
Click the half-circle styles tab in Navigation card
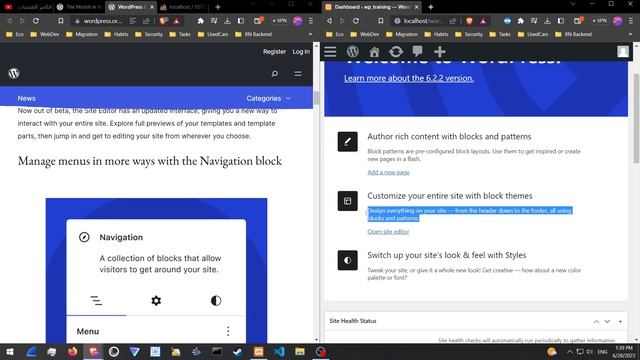pyautogui.click(x=216, y=301)
